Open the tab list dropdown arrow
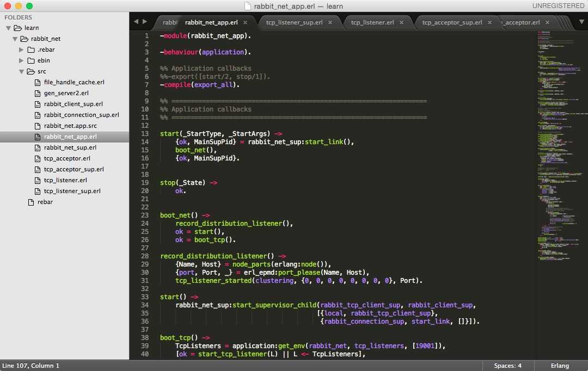This screenshot has width=588, height=371. [581, 22]
